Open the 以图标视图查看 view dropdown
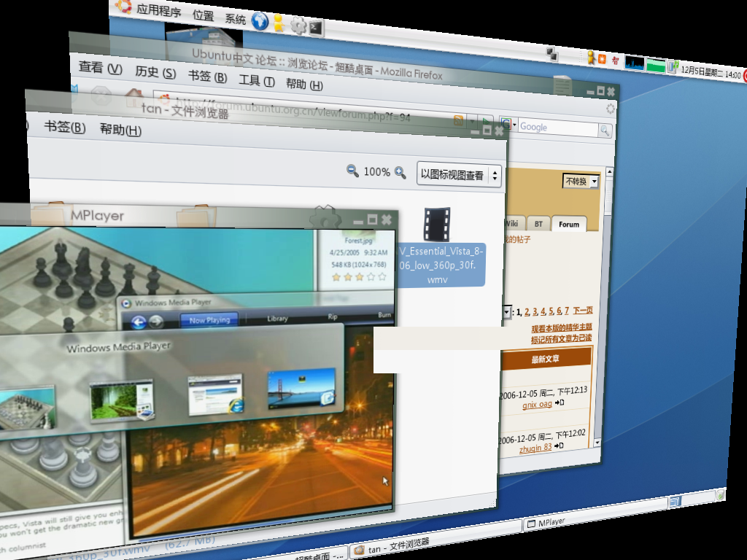The width and height of the screenshot is (747, 560). 459,175
